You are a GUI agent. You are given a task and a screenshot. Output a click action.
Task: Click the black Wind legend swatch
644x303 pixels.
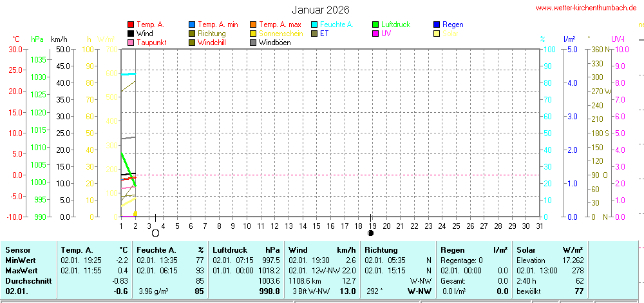tap(131, 34)
